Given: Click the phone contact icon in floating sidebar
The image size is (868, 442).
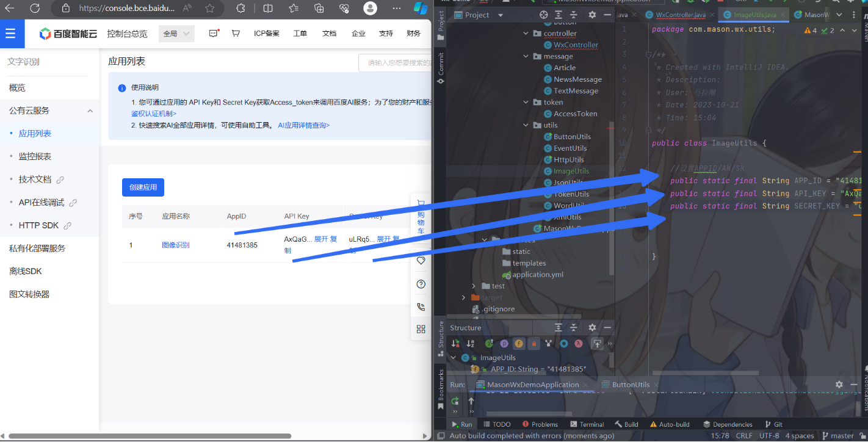Looking at the screenshot, I should [x=421, y=307].
